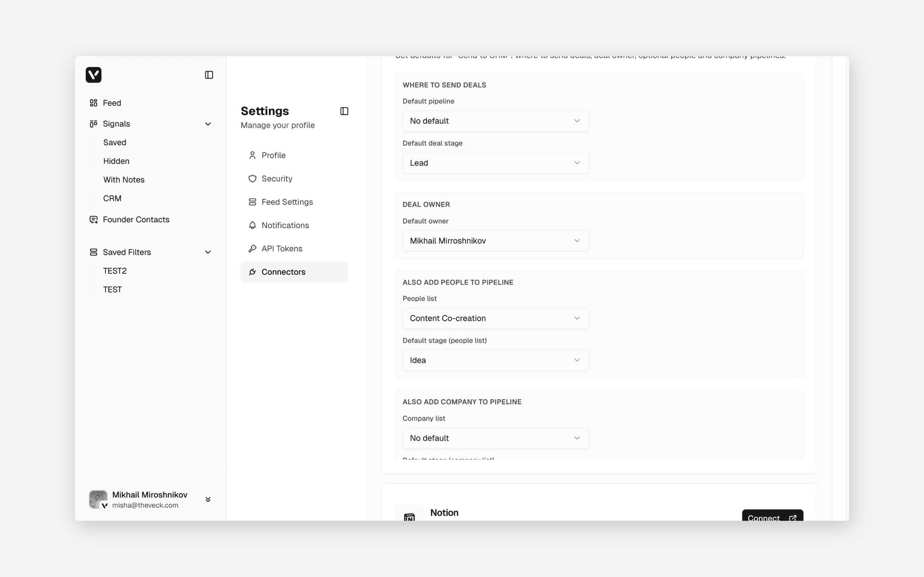
Task: Open Feed from the sidebar
Action: point(111,103)
